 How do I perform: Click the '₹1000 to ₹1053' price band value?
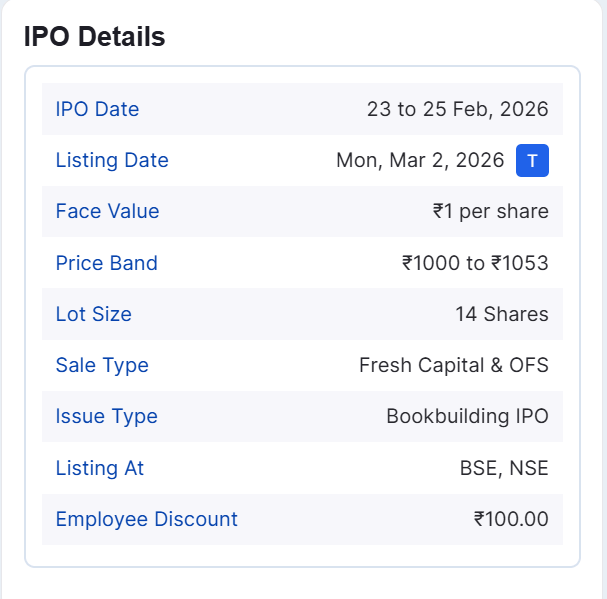tap(475, 264)
